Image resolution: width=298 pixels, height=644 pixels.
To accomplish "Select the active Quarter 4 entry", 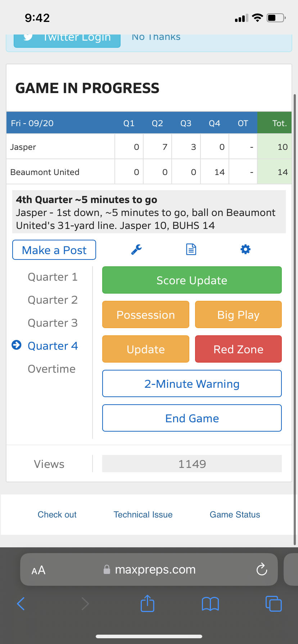I will (x=53, y=346).
